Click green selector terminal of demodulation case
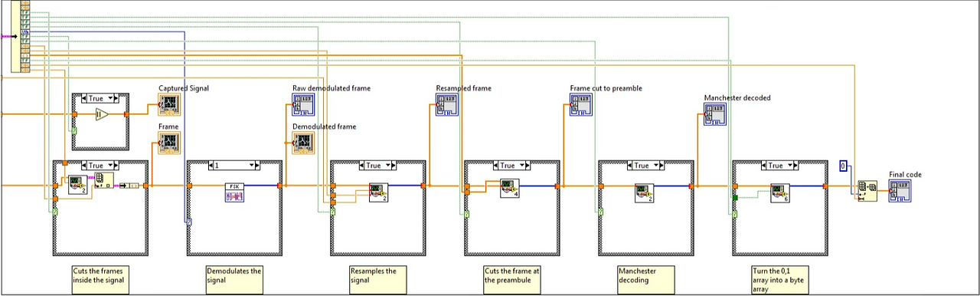 click(189, 222)
